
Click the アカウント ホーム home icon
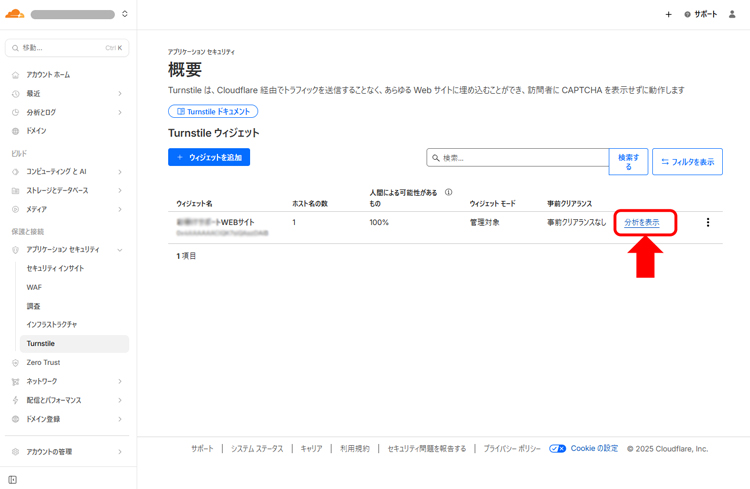[15, 75]
